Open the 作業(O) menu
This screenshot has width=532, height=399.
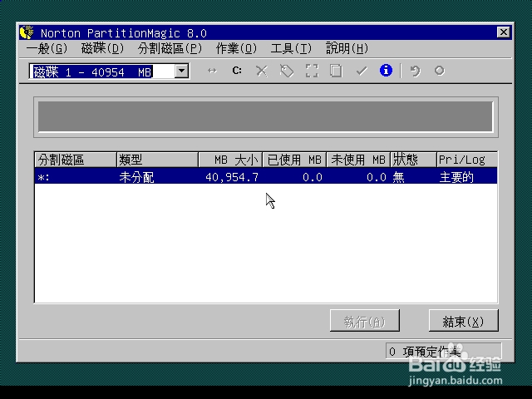(236, 48)
